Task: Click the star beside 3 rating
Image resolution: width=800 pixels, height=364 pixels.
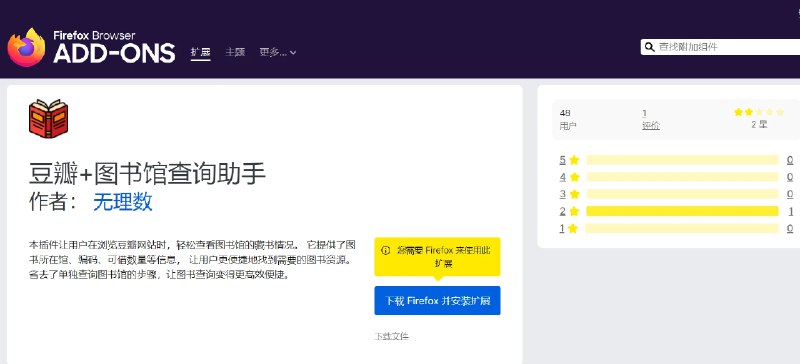Action: point(574,194)
